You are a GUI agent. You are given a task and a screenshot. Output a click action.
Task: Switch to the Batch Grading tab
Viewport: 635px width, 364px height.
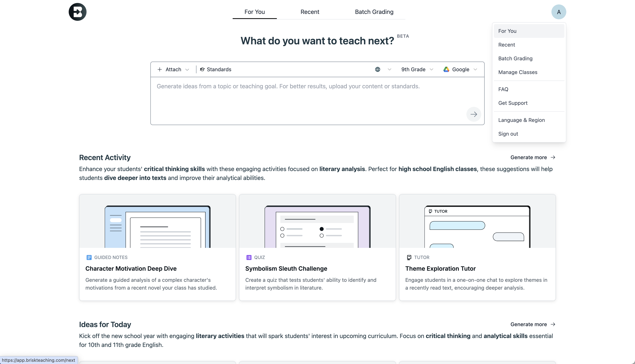pyautogui.click(x=374, y=12)
